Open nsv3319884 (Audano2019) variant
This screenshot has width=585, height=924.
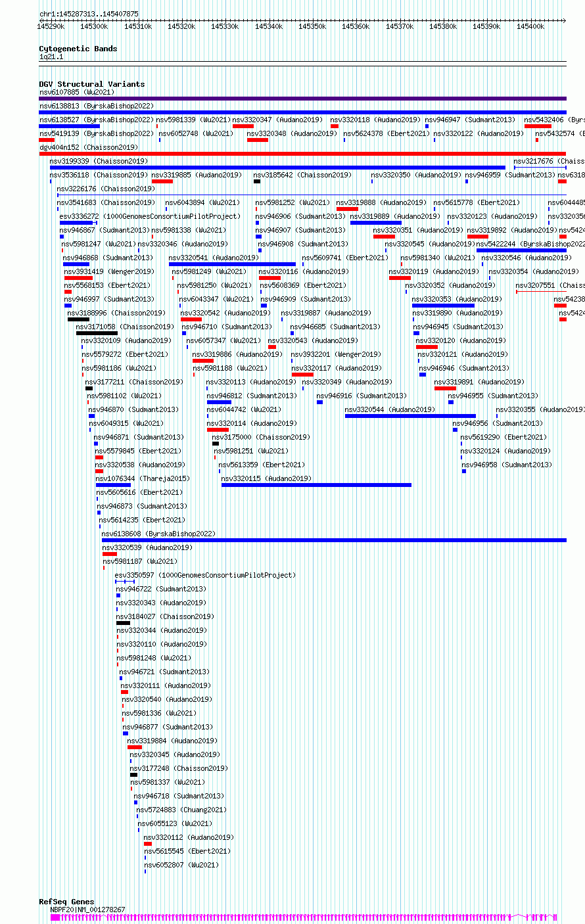click(172, 741)
